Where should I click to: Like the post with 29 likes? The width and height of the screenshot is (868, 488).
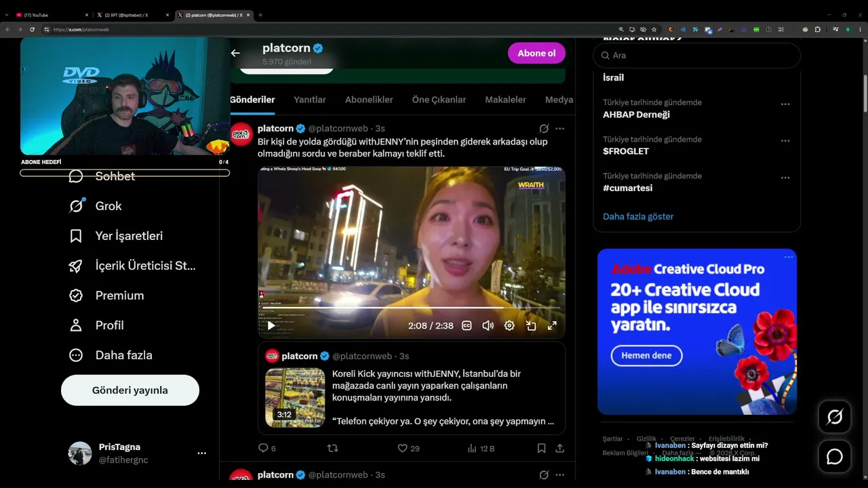click(x=408, y=448)
